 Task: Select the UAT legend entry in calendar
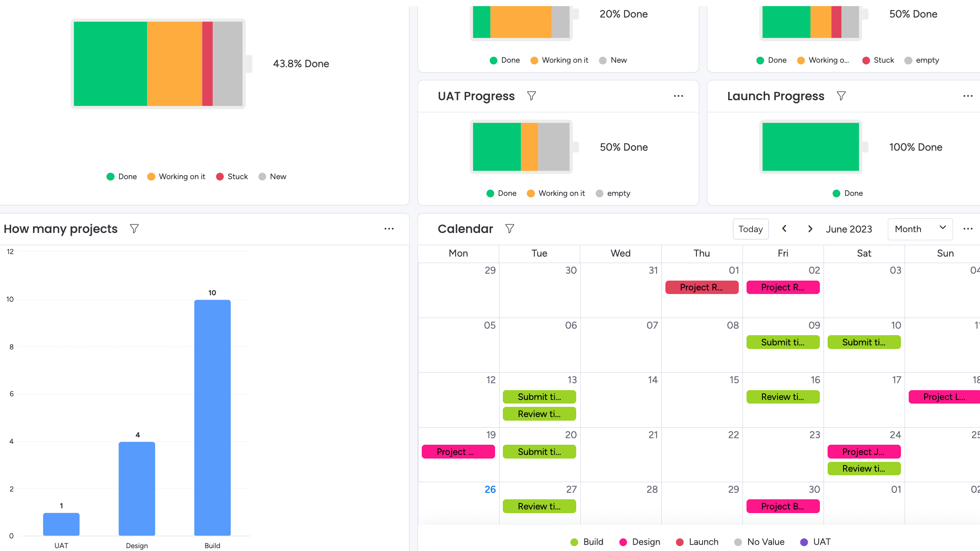(815, 542)
